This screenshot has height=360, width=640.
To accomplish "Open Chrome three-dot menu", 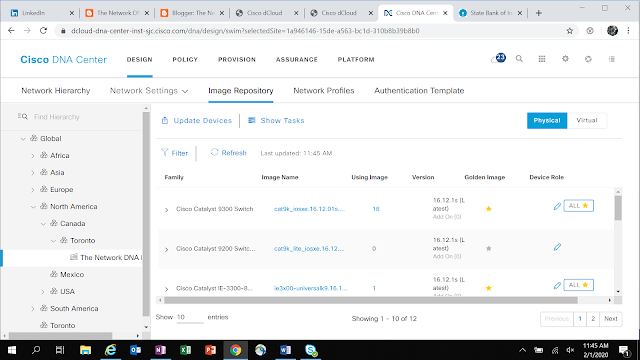I will pos(629,31).
